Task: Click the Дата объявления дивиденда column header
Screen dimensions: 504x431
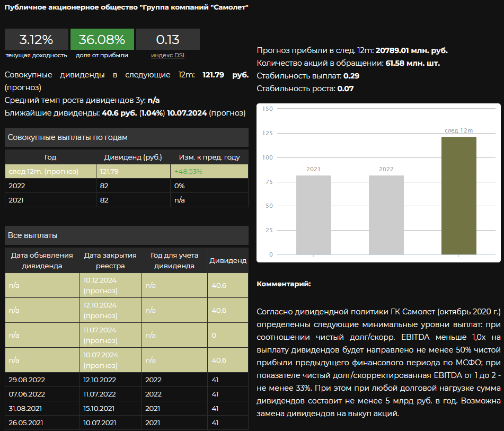Action: coord(42,260)
